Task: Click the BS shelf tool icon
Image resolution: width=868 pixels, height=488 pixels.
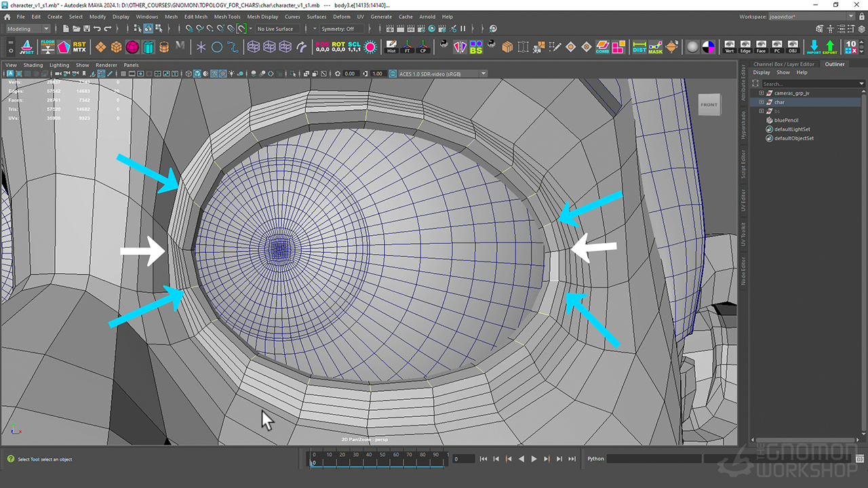Action: [476, 47]
